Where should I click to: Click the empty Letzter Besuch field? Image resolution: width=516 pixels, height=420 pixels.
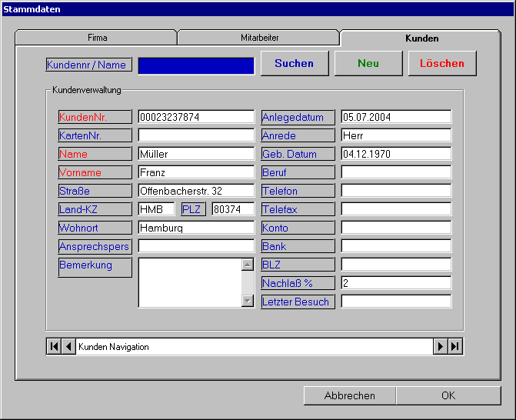pos(396,302)
